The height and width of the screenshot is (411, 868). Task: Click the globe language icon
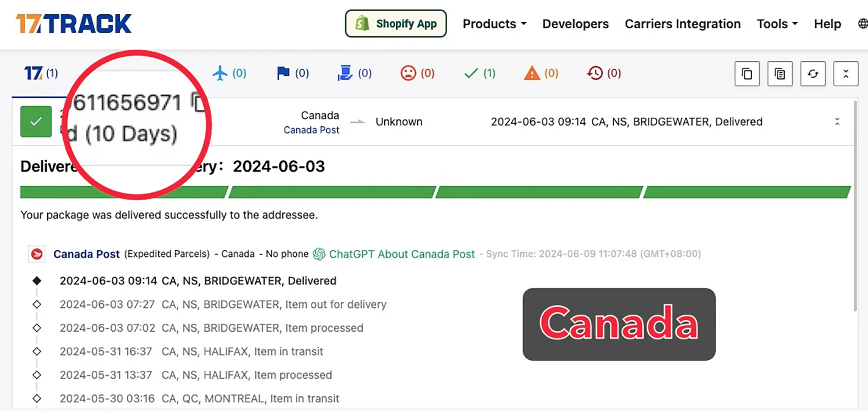click(863, 23)
